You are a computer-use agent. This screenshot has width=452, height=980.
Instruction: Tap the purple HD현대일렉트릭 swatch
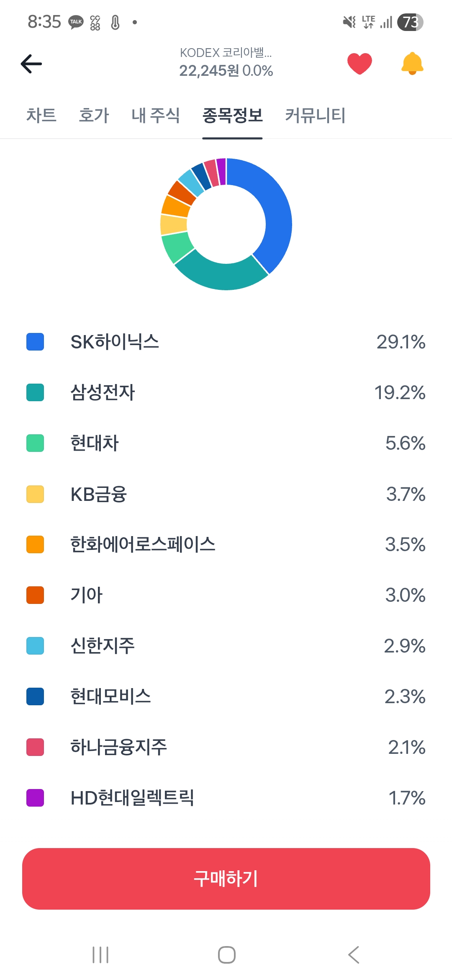35,798
